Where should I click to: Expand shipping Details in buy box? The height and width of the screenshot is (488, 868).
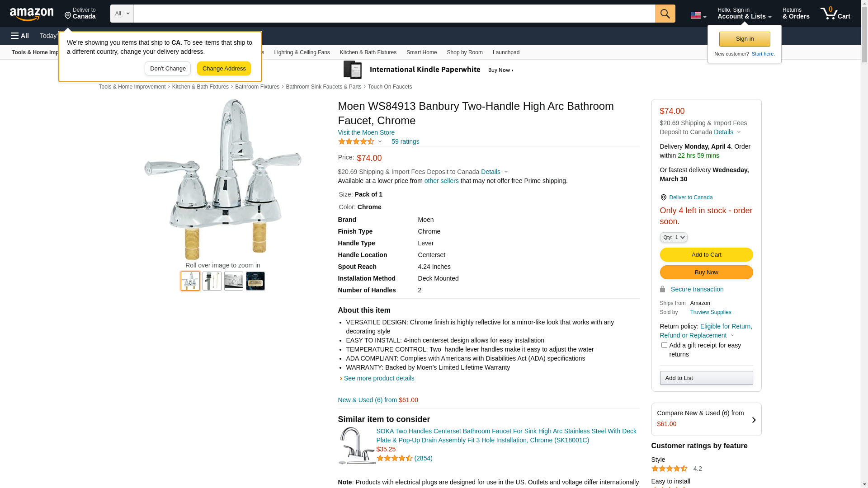click(727, 132)
